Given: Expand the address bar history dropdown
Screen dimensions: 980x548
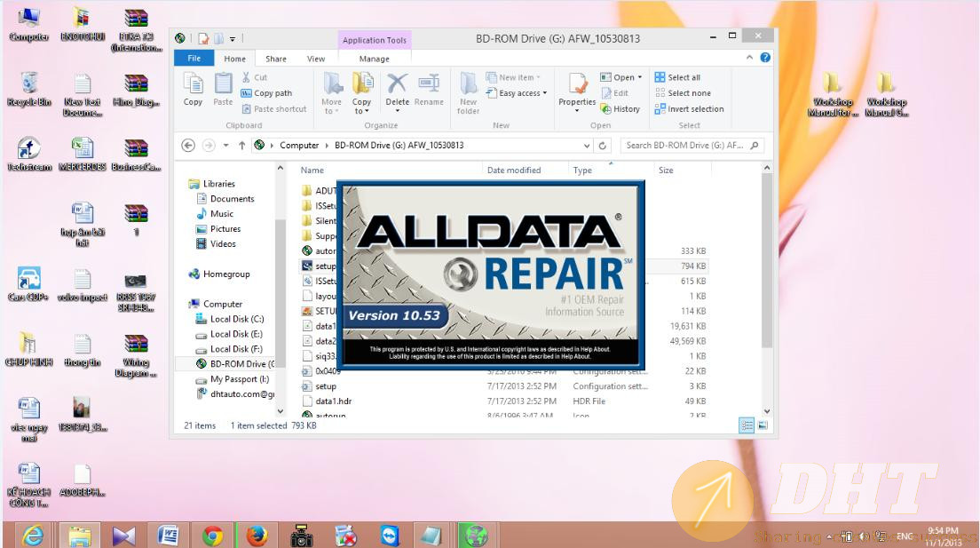Looking at the screenshot, I should pos(588,146).
